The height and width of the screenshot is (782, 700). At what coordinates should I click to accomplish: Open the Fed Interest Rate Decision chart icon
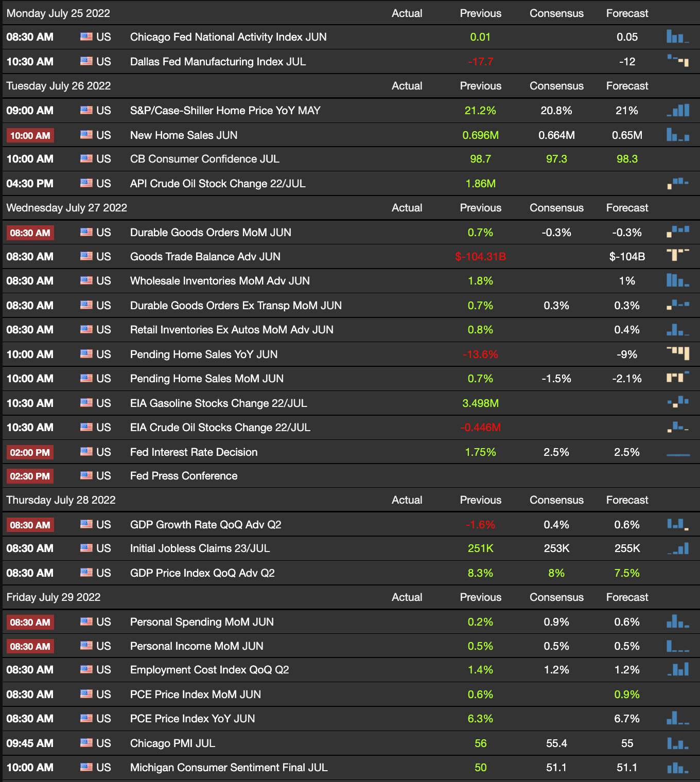(678, 454)
